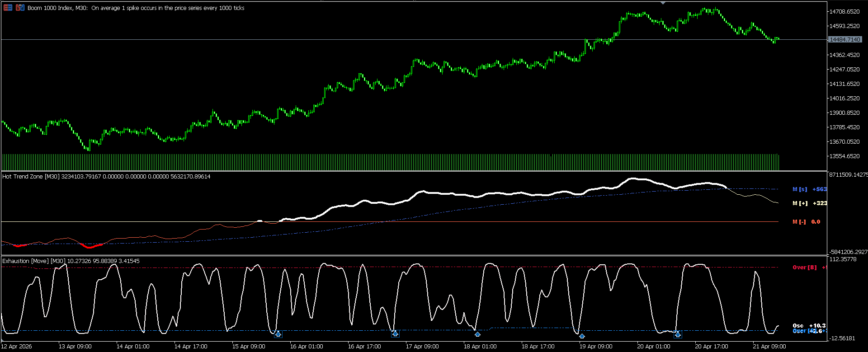Screen dimensions: 868x352
Task: Click the 'M [+] +323' label
Action: pyautogui.click(x=809, y=203)
